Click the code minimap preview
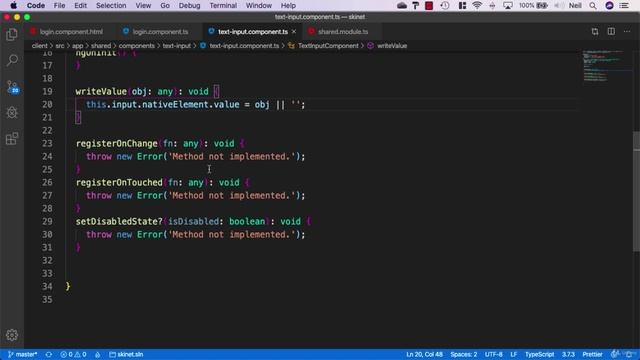This screenshot has width=640, height=360. click(606, 65)
